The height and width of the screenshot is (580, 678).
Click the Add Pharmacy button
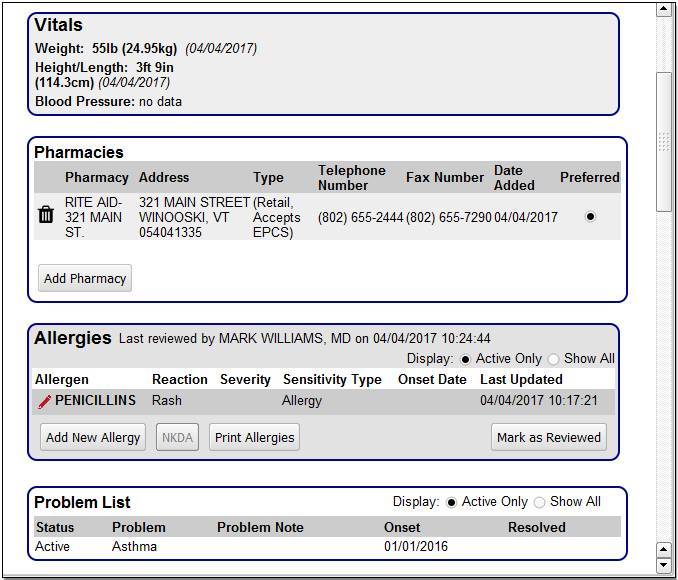(85, 278)
